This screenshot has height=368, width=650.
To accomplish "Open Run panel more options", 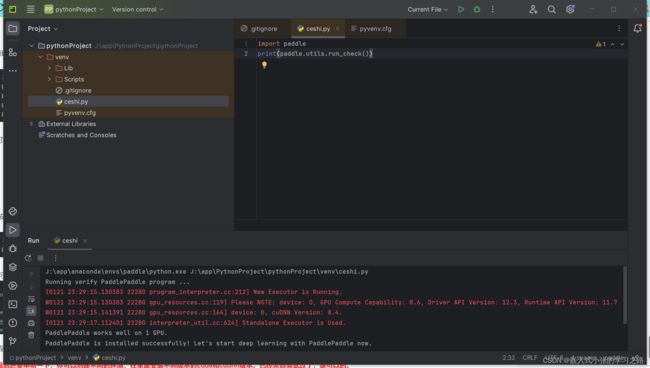I will tap(55, 258).
